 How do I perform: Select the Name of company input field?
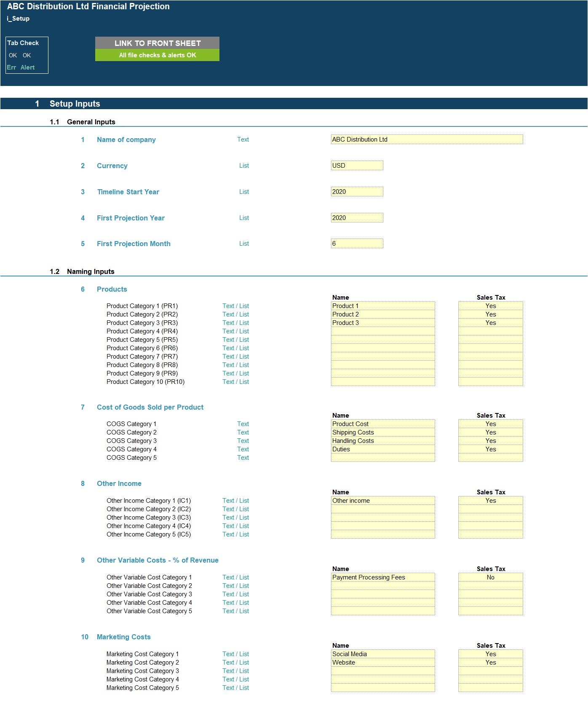click(427, 139)
